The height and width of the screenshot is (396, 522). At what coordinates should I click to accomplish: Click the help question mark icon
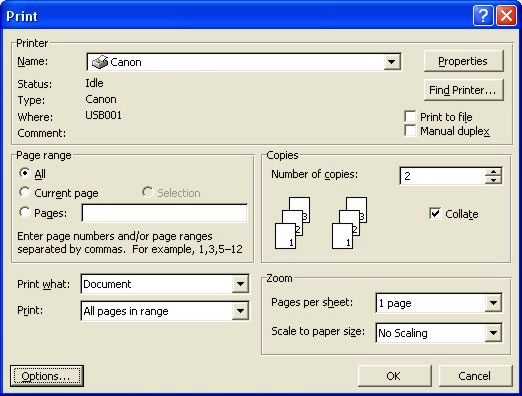[x=483, y=16]
